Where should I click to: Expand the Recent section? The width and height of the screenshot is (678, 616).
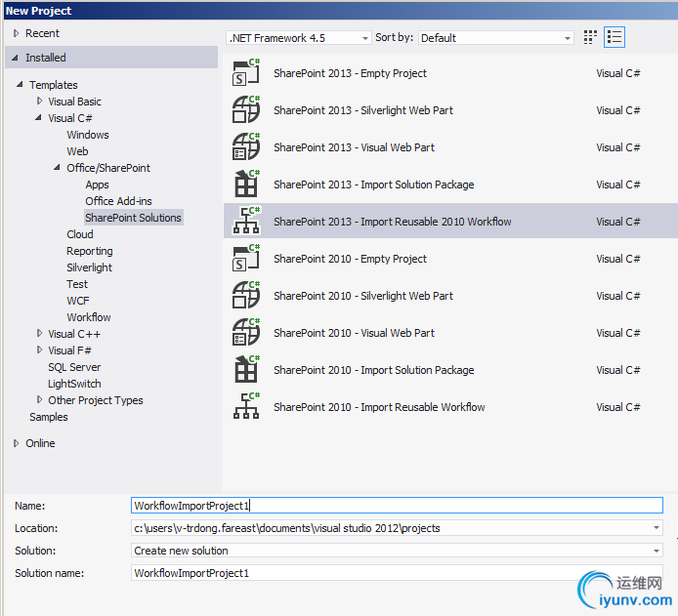pos(16,33)
